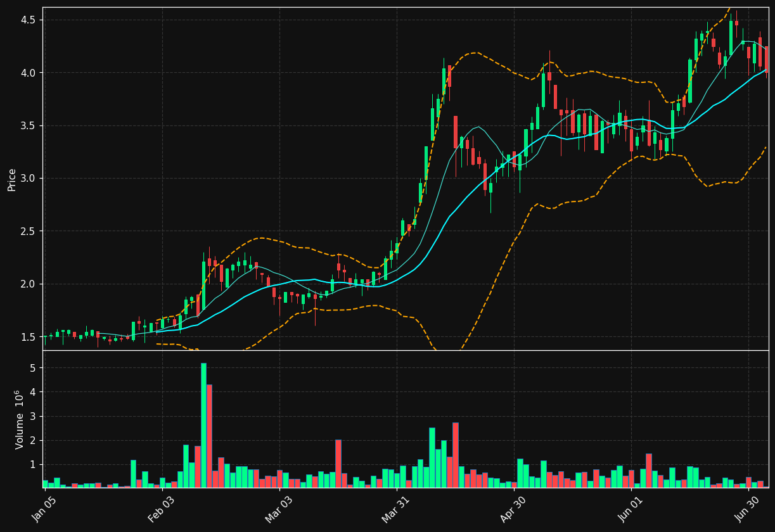775x532 pixels.
Task: Click the "Jun 30" date label
Action: tap(747, 509)
